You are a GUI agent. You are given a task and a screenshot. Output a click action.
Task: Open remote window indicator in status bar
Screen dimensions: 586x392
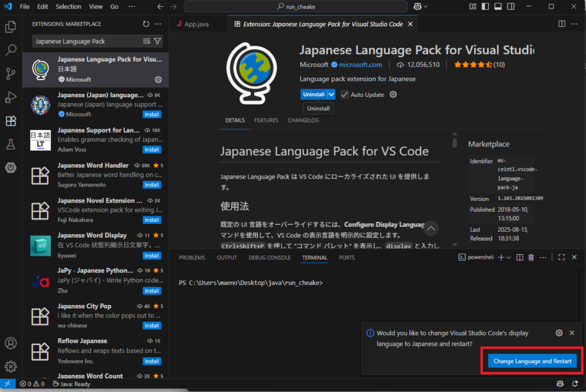click(7, 384)
